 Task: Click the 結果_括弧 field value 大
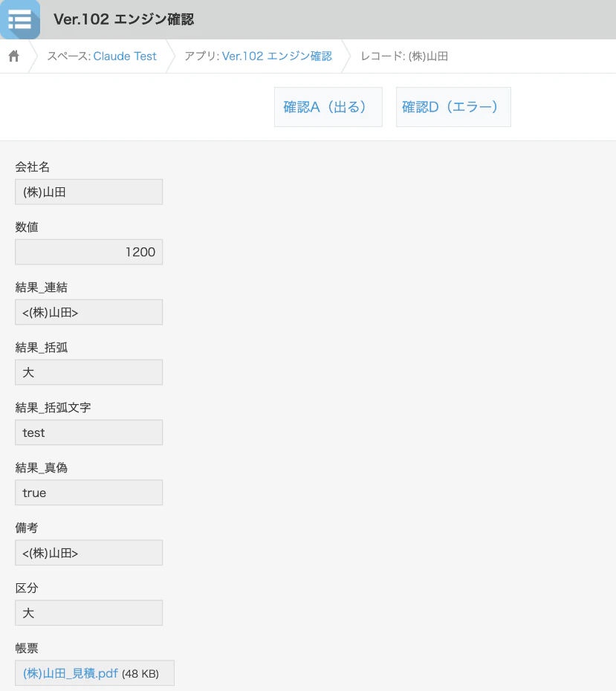point(88,372)
